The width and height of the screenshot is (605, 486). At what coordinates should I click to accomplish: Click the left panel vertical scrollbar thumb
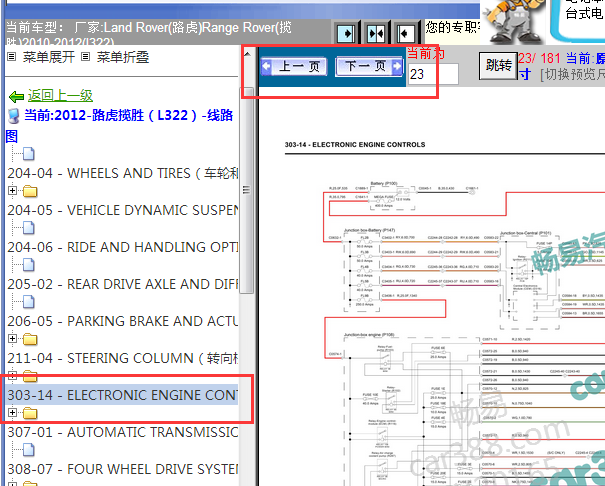(x=247, y=190)
